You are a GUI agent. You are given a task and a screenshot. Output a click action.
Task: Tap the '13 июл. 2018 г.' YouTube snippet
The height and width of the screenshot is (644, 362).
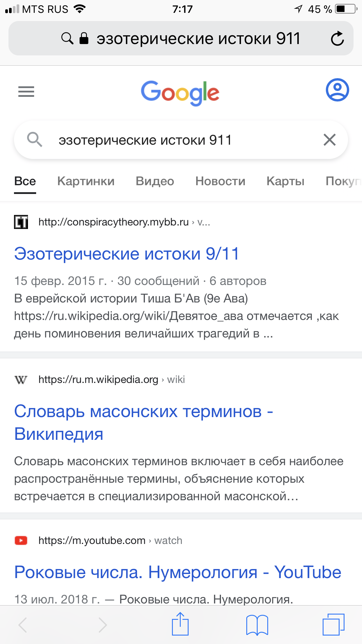[x=154, y=599]
